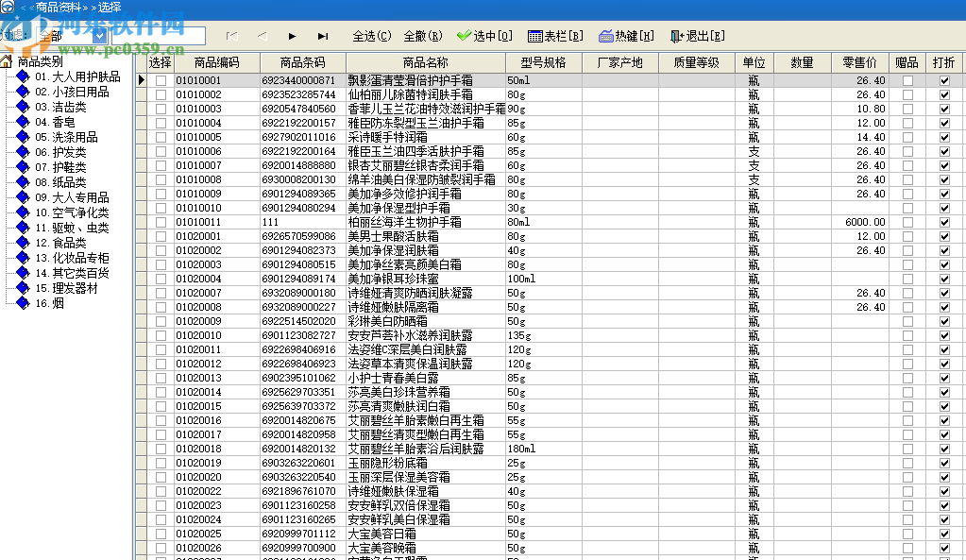Select category 14.其它类百货

tap(72, 273)
